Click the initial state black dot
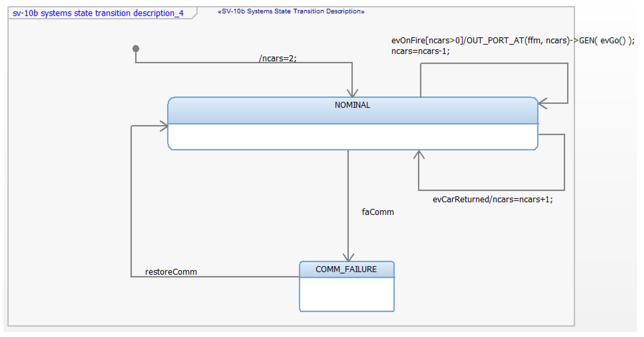This screenshot has width=644, height=337. pos(136,48)
